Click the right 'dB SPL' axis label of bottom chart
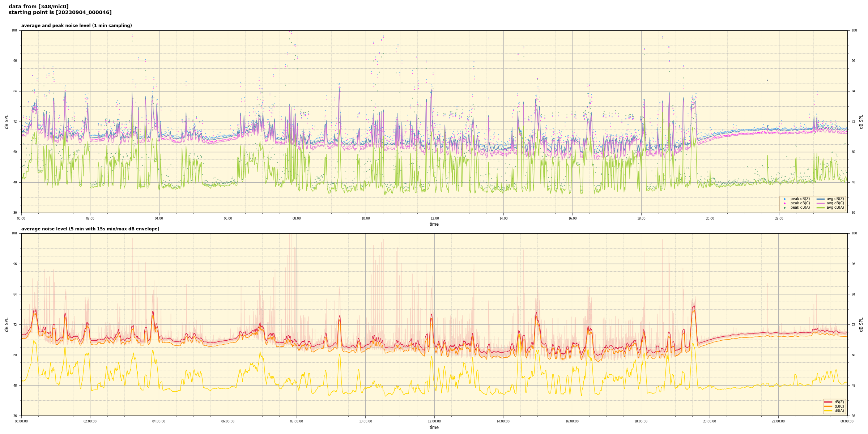Viewport: 868px width, 434px height. tap(861, 324)
